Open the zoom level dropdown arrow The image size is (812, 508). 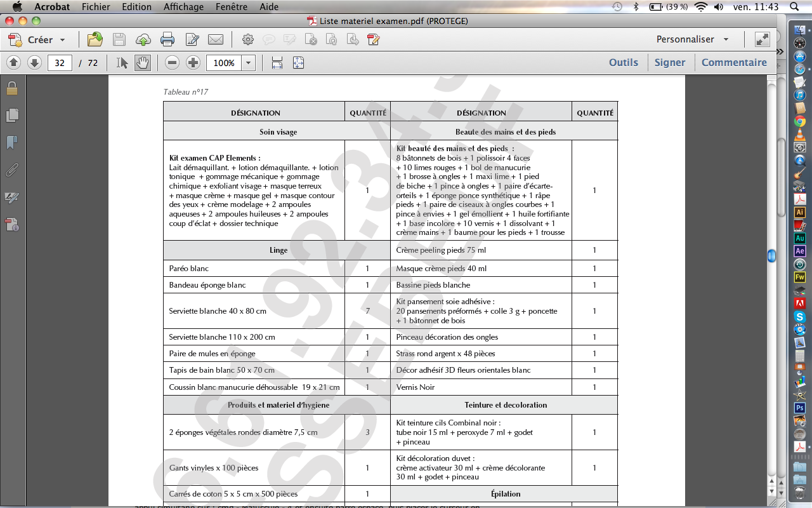pyautogui.click(x=248, y=63)
